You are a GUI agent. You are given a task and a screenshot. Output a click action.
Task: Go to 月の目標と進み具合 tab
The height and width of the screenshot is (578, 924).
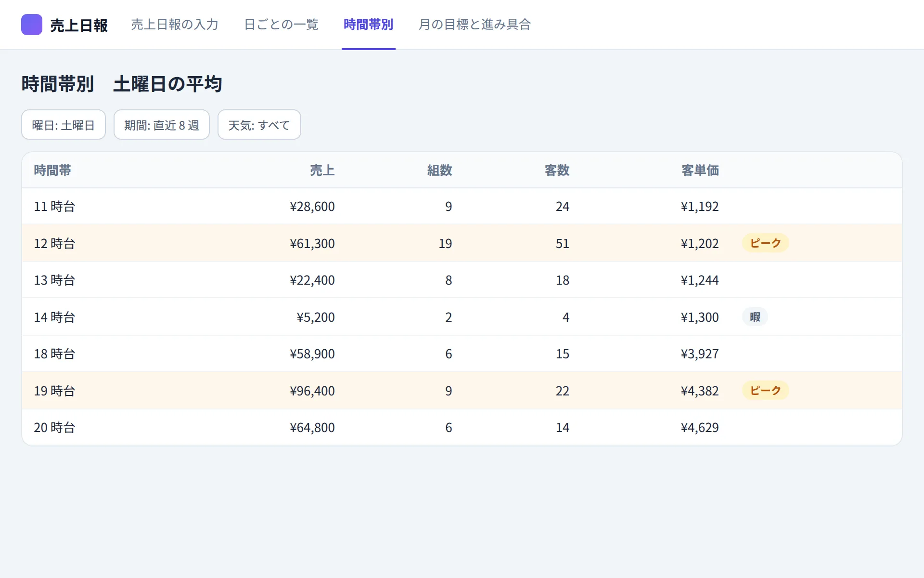(475, 25)
